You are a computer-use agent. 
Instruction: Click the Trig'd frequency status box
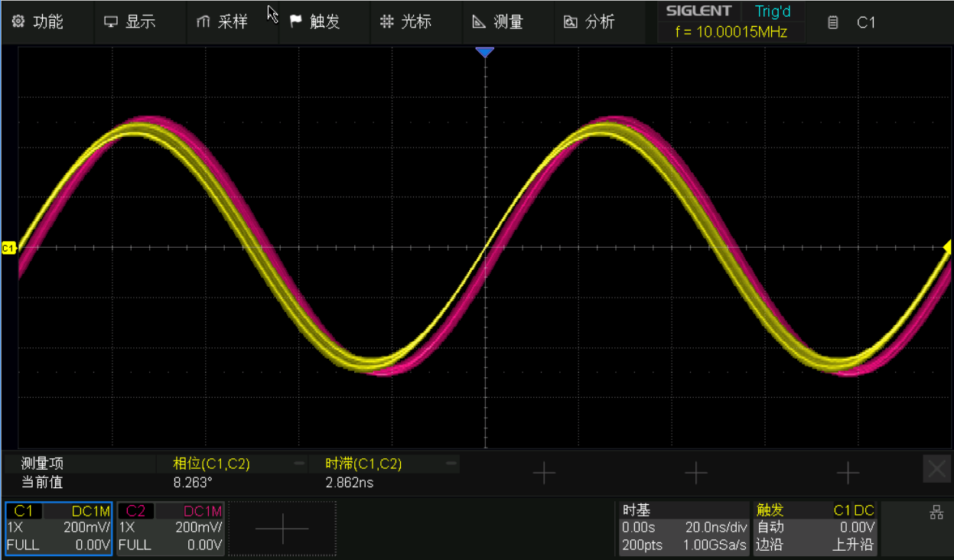[x=731, y=22]
